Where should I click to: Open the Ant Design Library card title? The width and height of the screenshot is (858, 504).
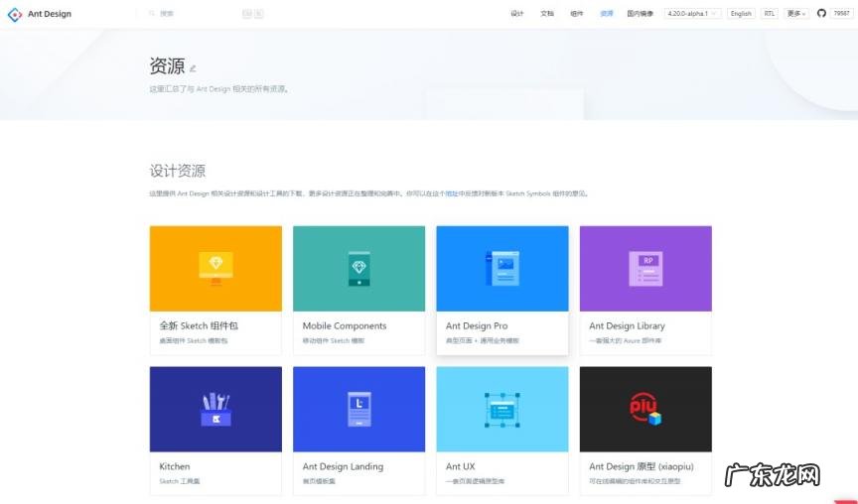point(627,325)
